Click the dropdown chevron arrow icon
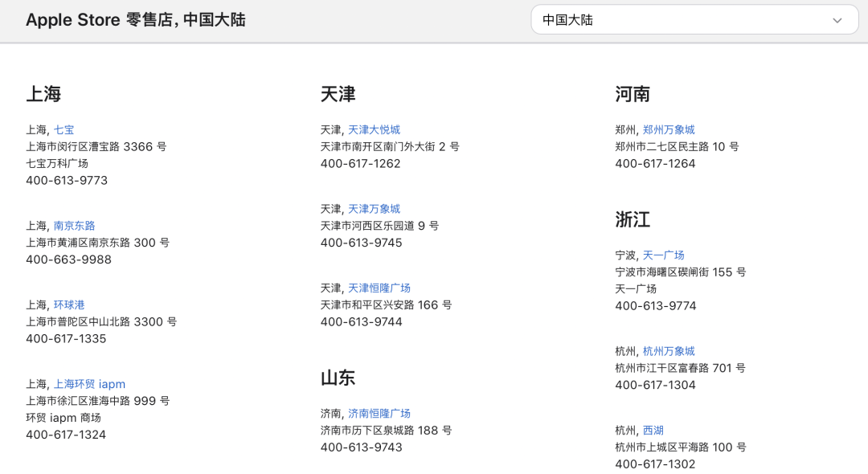The height and width of the screenshot is (474, 868). tap(837, 20)
